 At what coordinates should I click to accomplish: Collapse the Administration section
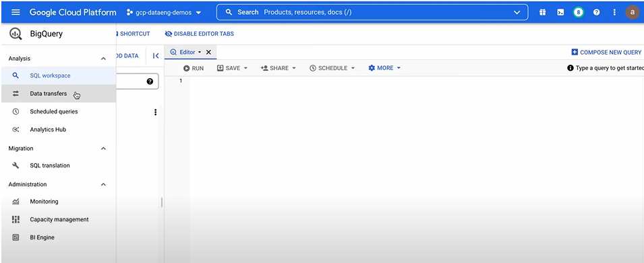pos(103,185)
